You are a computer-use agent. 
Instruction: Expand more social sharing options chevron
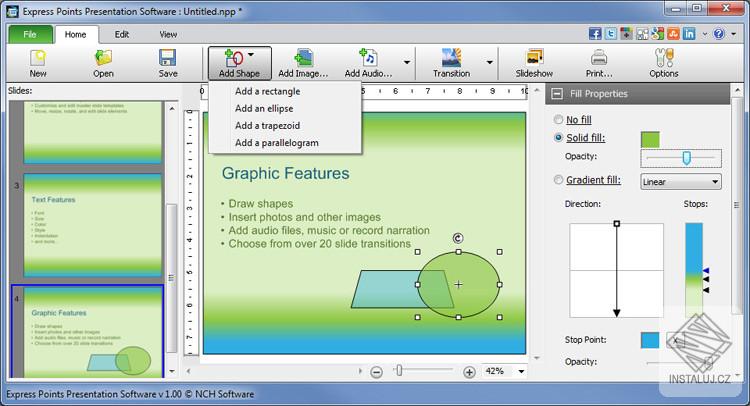pos(705,34)
